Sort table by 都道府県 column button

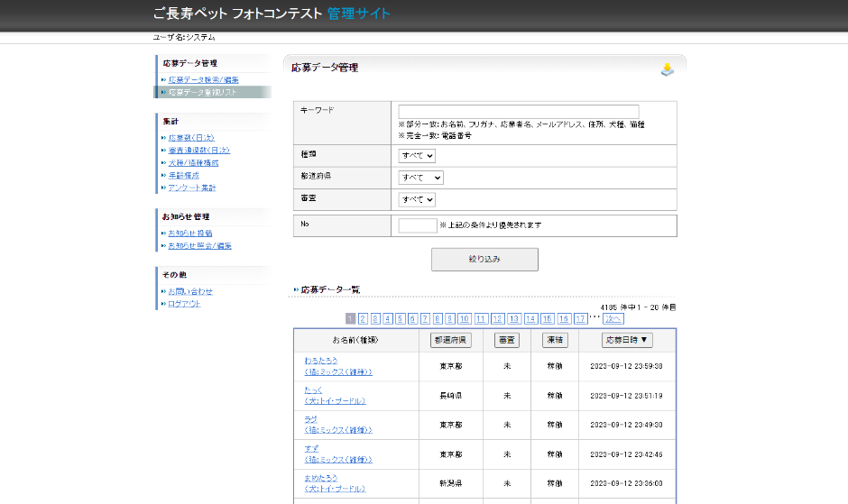pos(450,340)
